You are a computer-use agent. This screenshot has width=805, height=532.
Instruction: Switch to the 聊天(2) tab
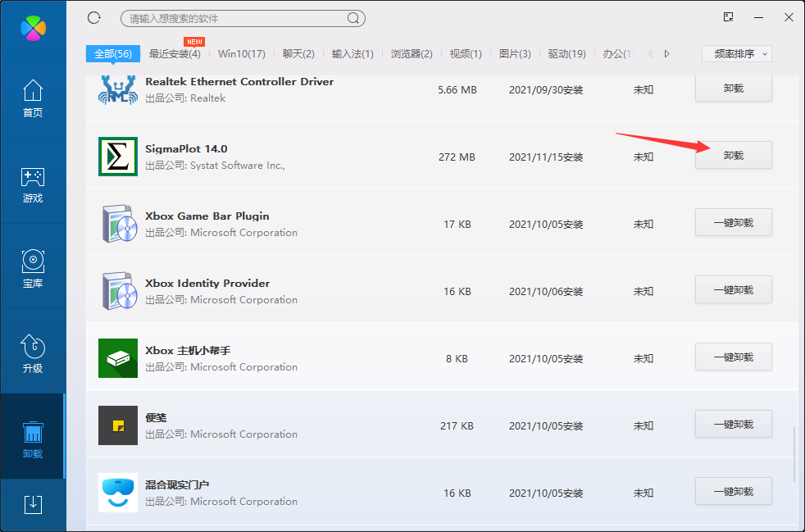[x=298, y=54]
